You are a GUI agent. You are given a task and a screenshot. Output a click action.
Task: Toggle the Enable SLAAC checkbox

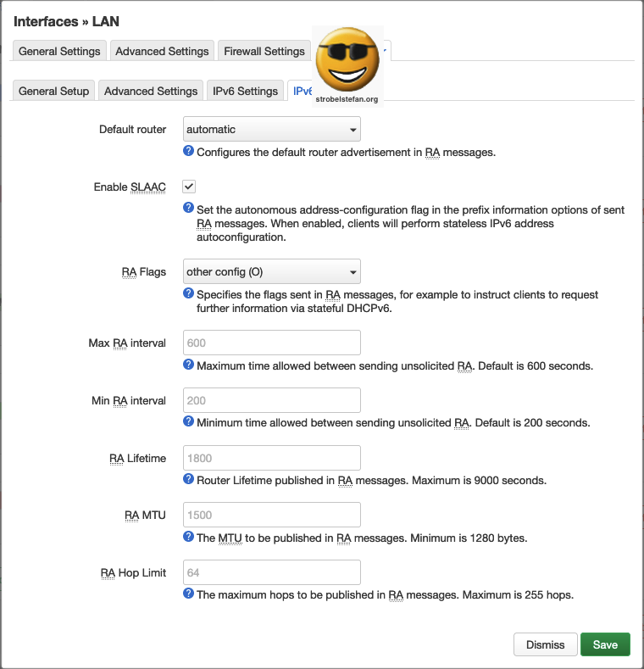tap(189, 187)
